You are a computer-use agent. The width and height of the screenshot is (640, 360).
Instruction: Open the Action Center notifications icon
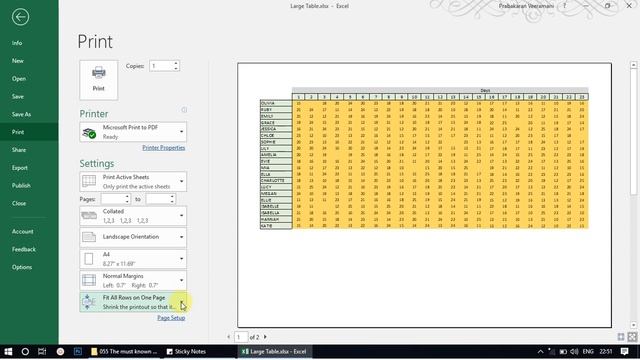point(624,352)
